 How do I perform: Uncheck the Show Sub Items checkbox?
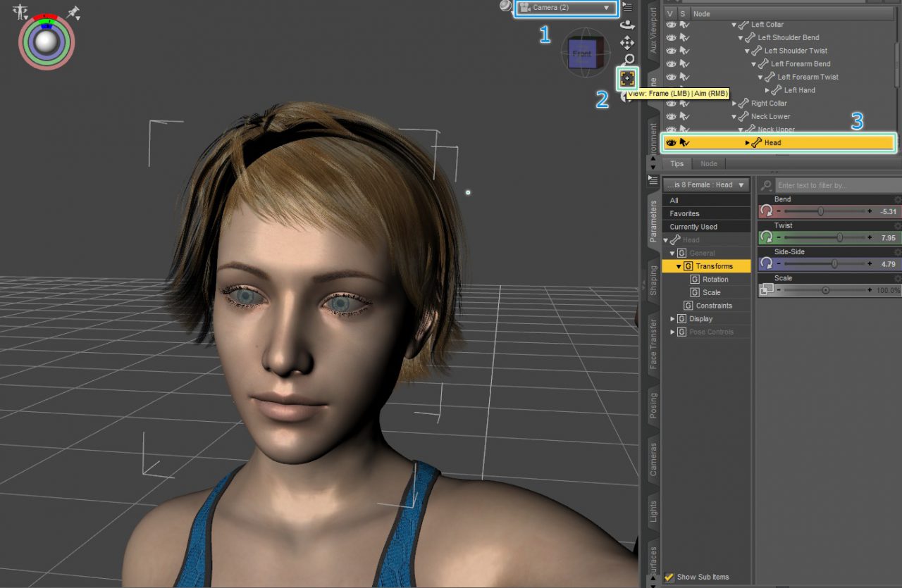669,576
